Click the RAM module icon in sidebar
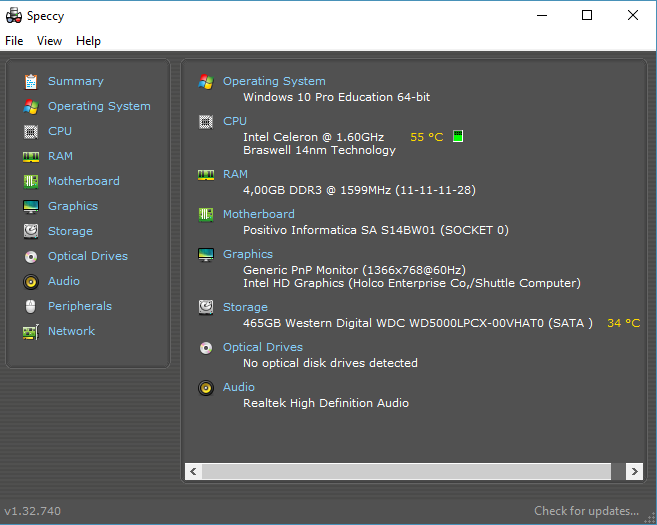The width and height of the screenshot is (657, 525). click(x=31, y=157)
